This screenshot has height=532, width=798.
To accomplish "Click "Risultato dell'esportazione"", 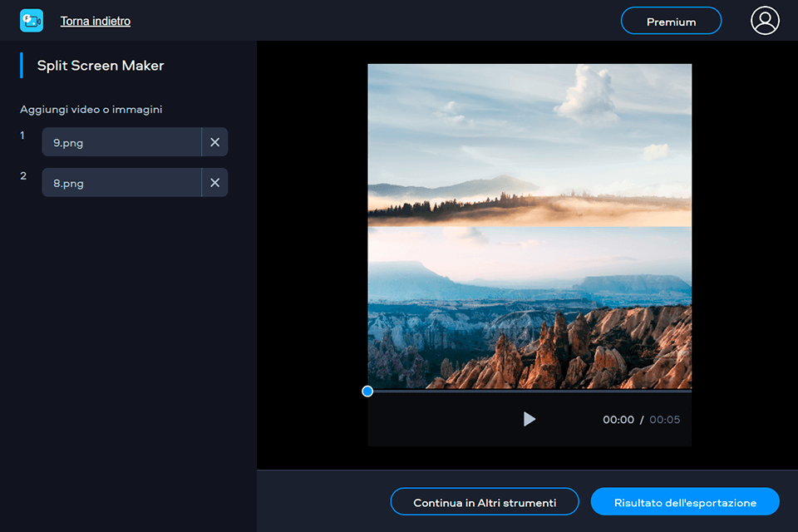I will tap(684, 501).
